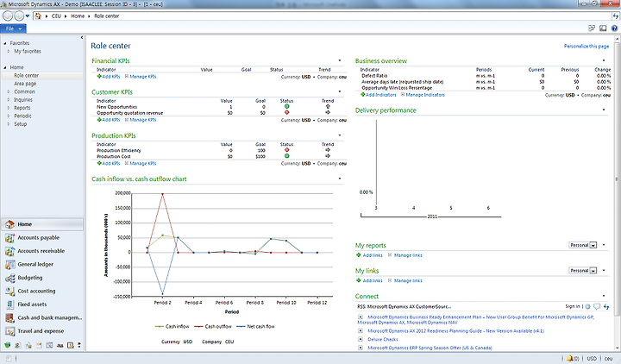Collapse the Favorites tree group
Image resolution: width=621 pixels, height=364 pixels.
(5, 43)
